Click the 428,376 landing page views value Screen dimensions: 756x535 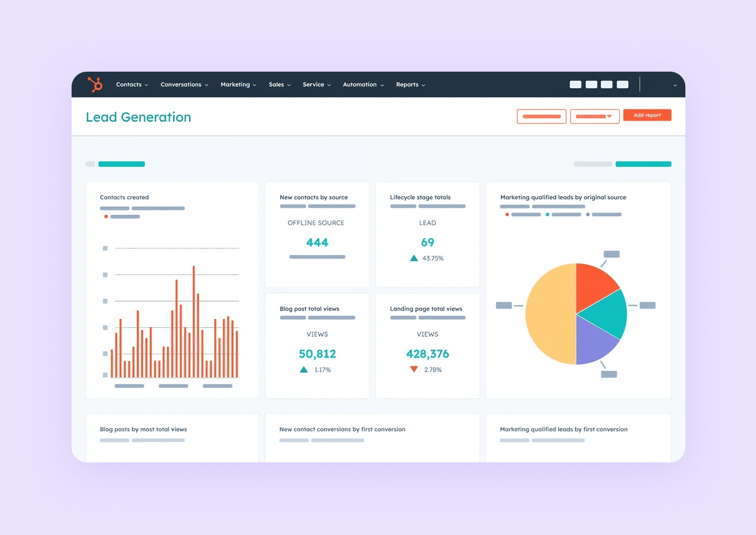click(x=427, y=354)
